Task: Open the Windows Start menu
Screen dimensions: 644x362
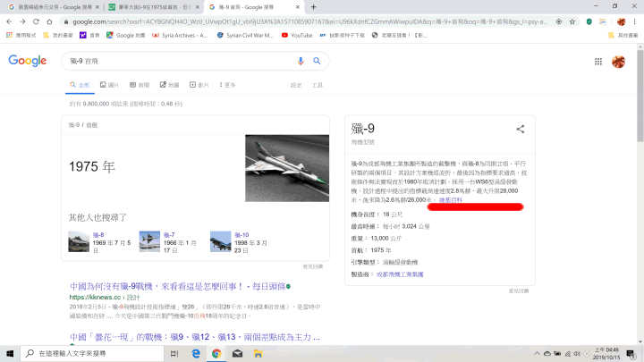Action: tap(10, 353)
